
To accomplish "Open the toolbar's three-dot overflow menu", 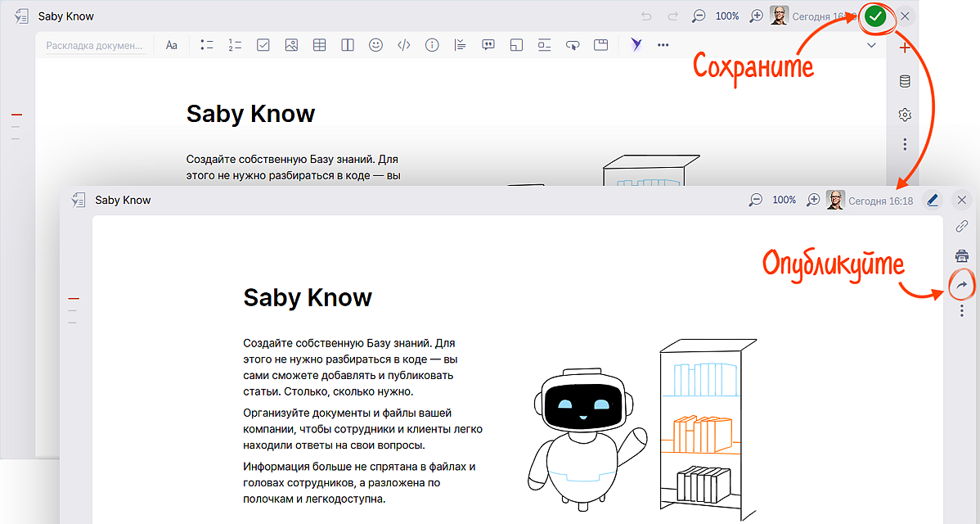I will [663, 45].
